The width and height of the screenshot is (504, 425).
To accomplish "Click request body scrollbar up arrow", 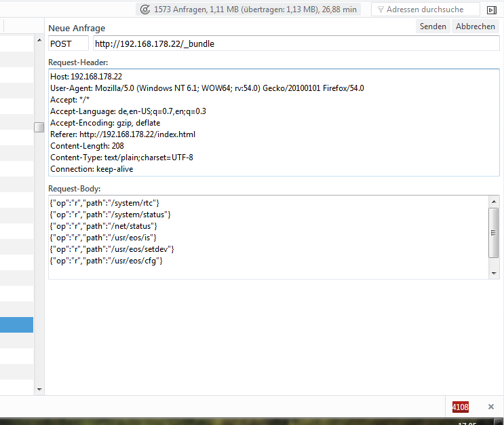I will click(494, 202).
